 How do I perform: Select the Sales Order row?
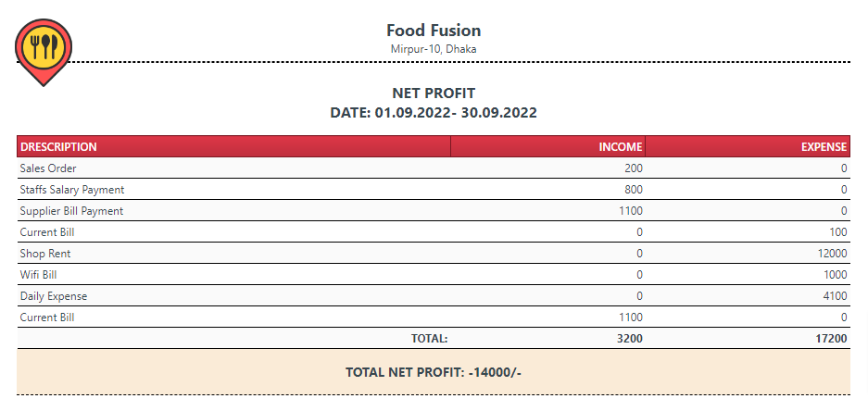[x=434, y=168]
